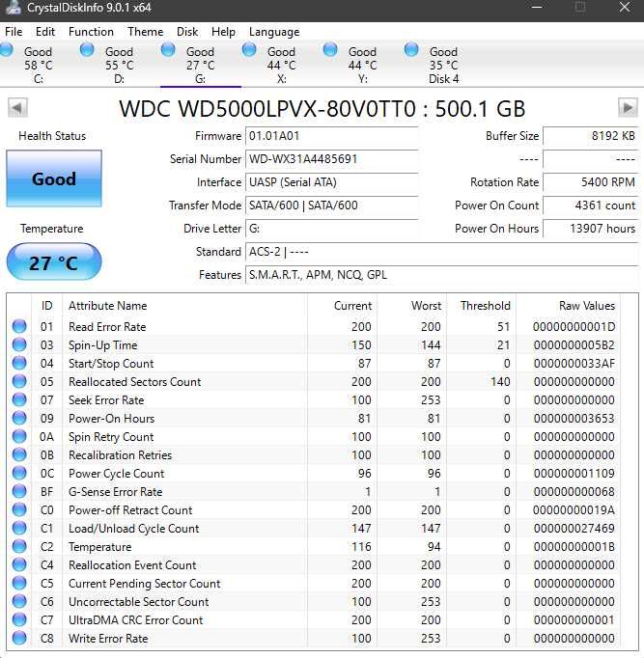644x658 pixels.
Task: Open the Function menu
Action: [x=91, y=32]
